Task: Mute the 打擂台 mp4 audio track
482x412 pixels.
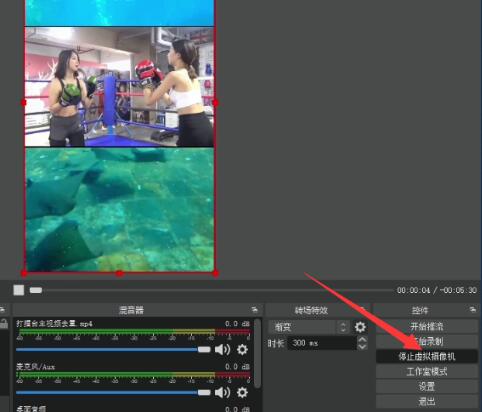Action: pos(222,349)
